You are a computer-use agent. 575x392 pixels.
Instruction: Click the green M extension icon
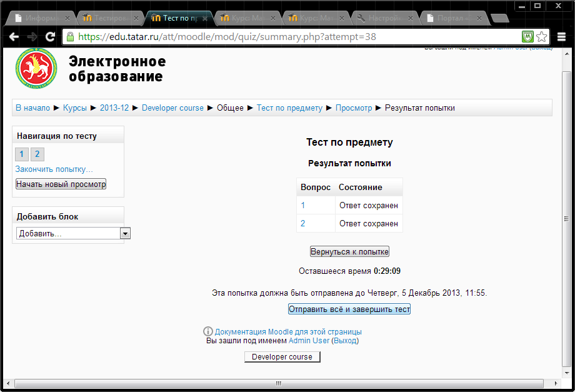point(527,37)
